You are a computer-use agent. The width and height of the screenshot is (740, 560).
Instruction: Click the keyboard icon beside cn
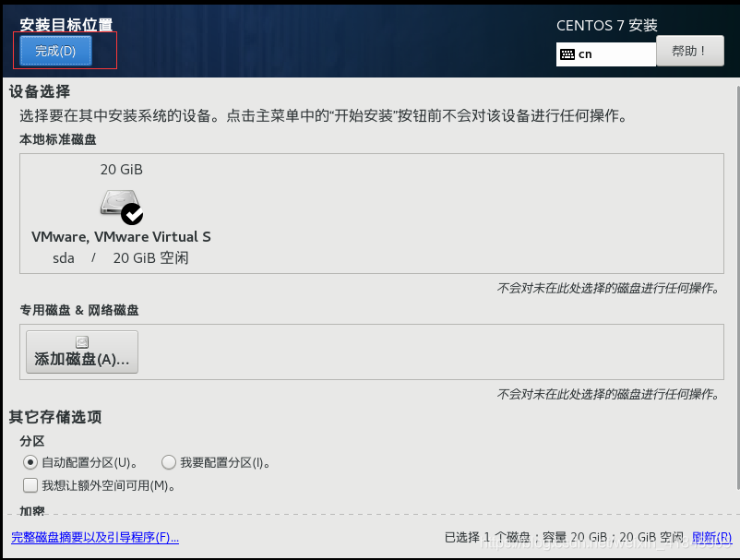(567, 54)
